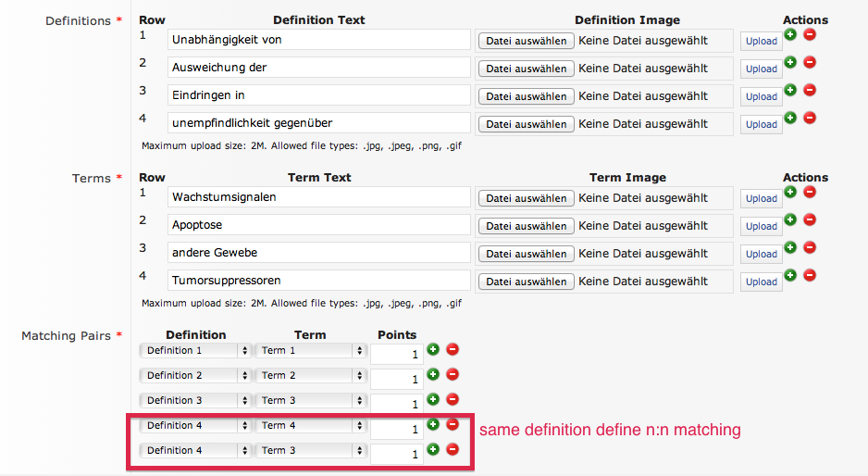Choose file for term row 2 Apoptose

[526, 226]
